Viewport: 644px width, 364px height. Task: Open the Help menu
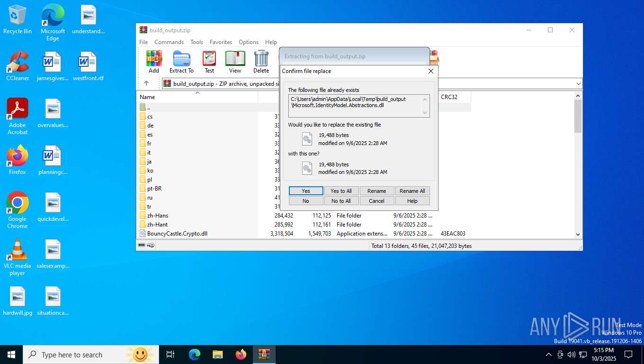(271, 42)
